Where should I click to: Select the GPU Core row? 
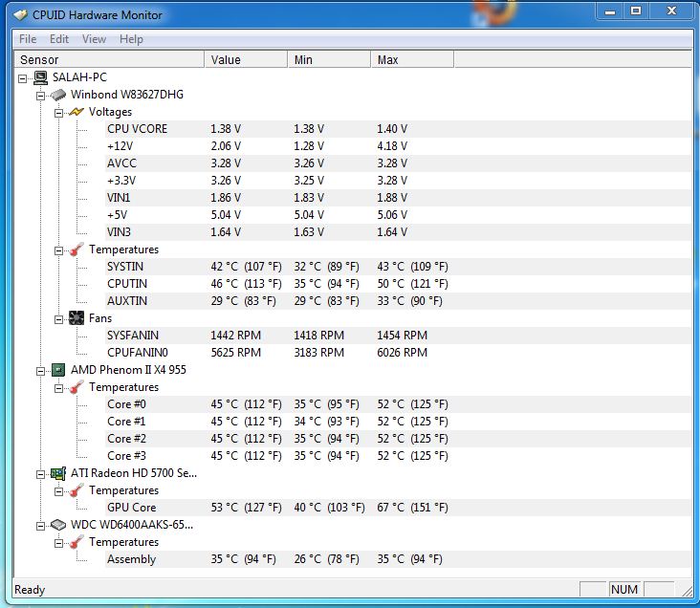(x=398, y=508)
